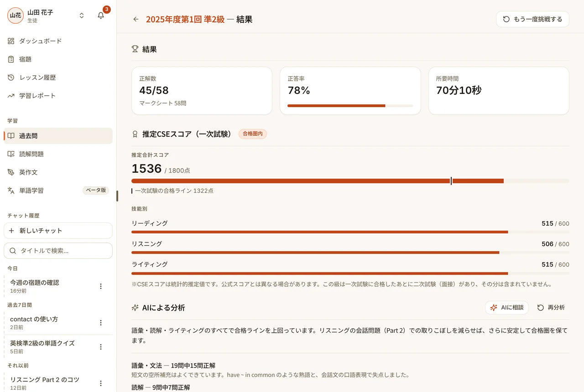Click the 語彙・文法 19問中15問正解 heading

tap(173, 366)
